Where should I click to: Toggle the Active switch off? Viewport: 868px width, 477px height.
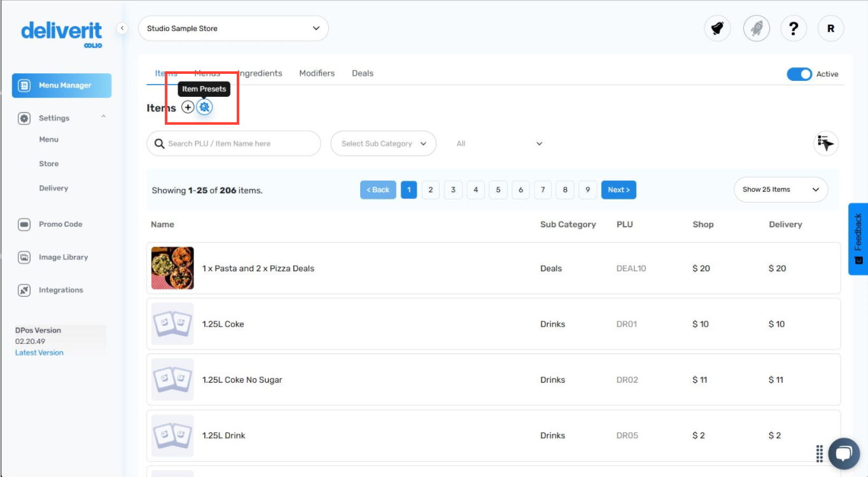[799, 74]
